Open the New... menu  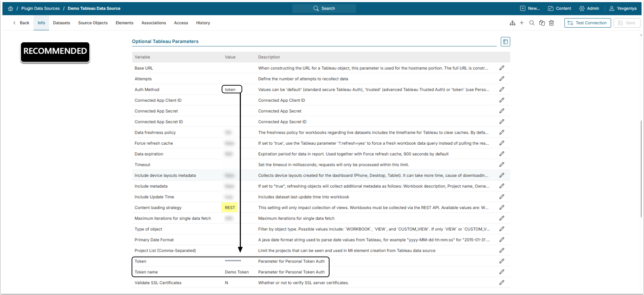530,8
